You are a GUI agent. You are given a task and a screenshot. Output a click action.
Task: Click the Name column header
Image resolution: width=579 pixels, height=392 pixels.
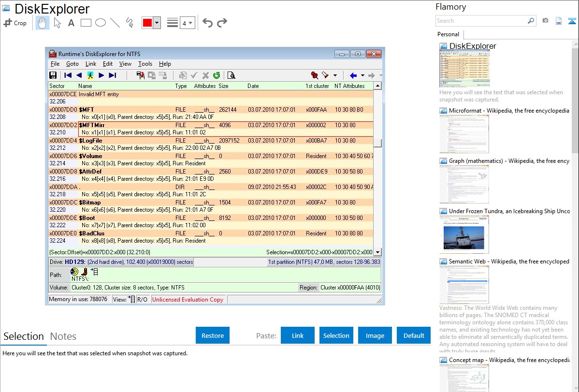pos(85,86)
